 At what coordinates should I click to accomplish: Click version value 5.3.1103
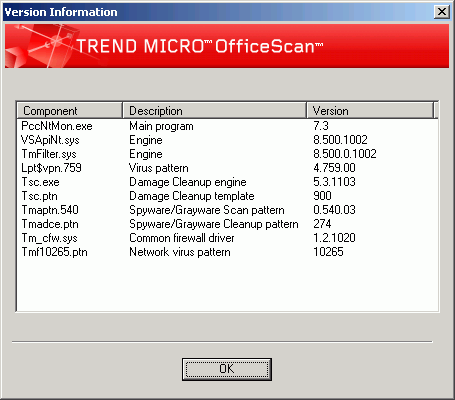pos(334,182)
